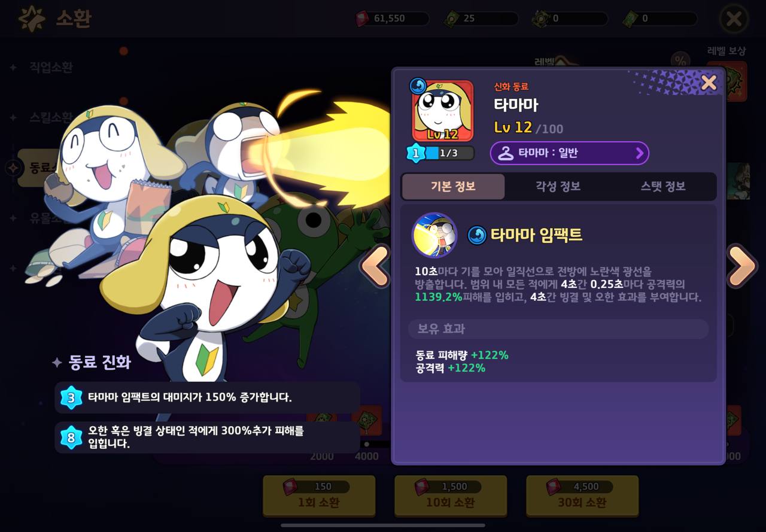Viewport: 766px width, 532px height.
Task: Click the green ticket icon showing 25
Action: click(451, 19)
